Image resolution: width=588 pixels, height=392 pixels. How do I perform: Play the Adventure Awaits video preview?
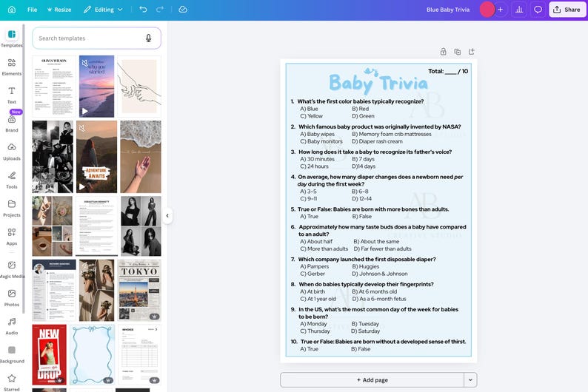point(81,186)
